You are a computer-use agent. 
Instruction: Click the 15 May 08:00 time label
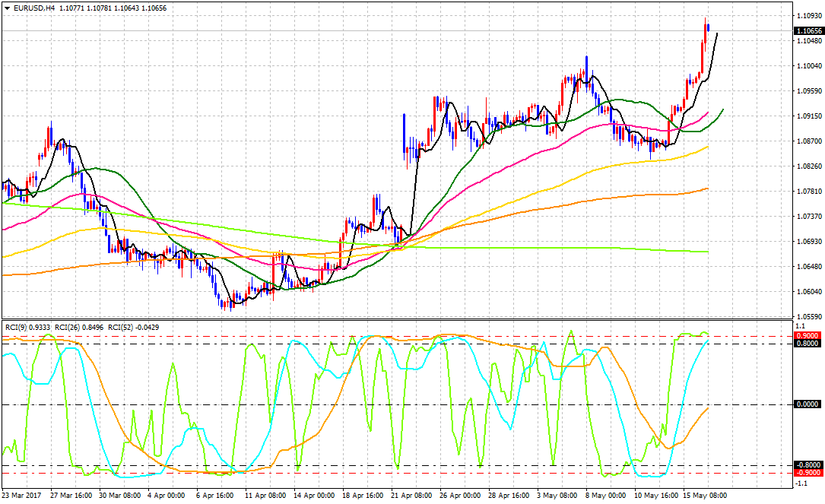(704, 494)
